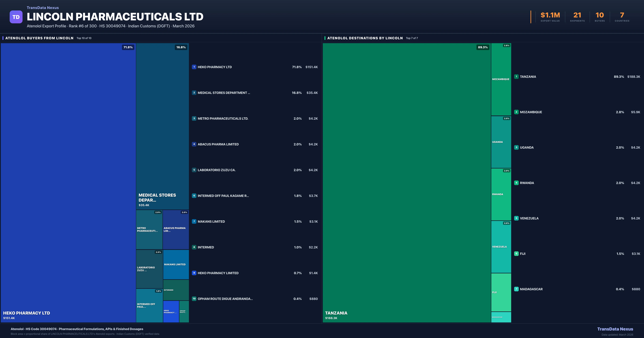
Task: Click the MOZAMBIQUE treemap tile
Action: [501, 79]
